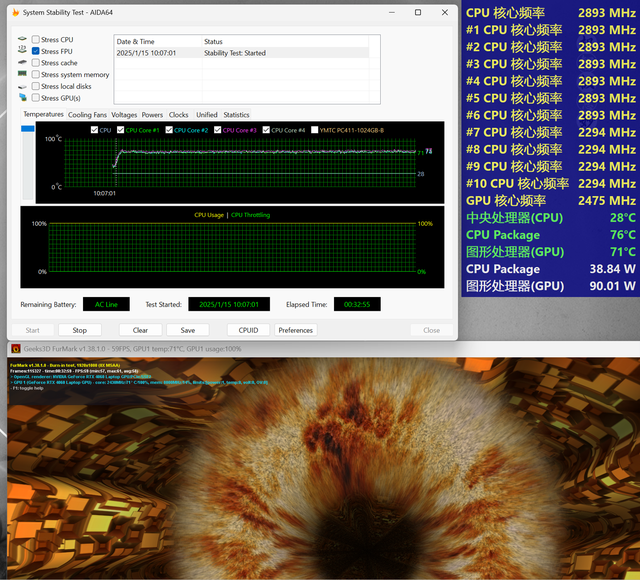Click the Elapsed Time value '00:32:55'
640x580 pixels.
357,304
